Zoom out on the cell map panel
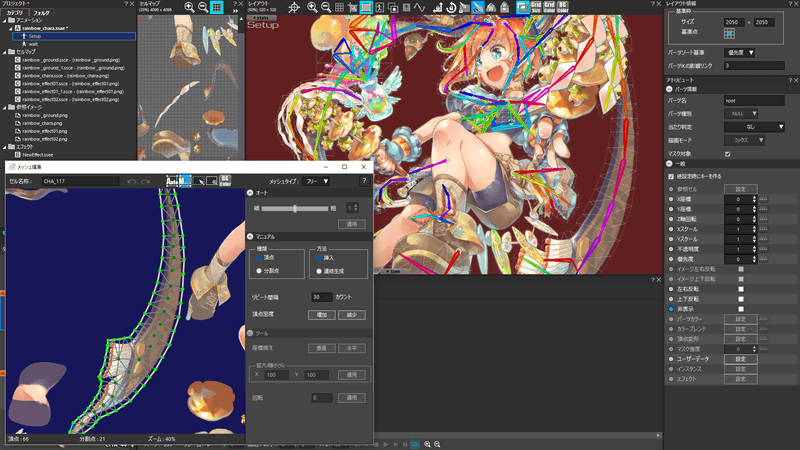800x450 pixels. (x=203, y=7)
